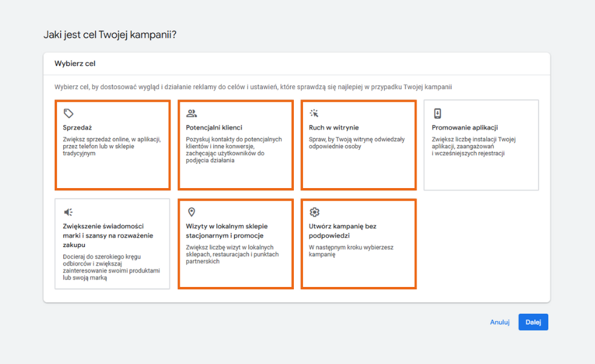Pick the Ruch w witrynie goal title
The height and width of the screenshot is (364, 595).
pos(334,127)
